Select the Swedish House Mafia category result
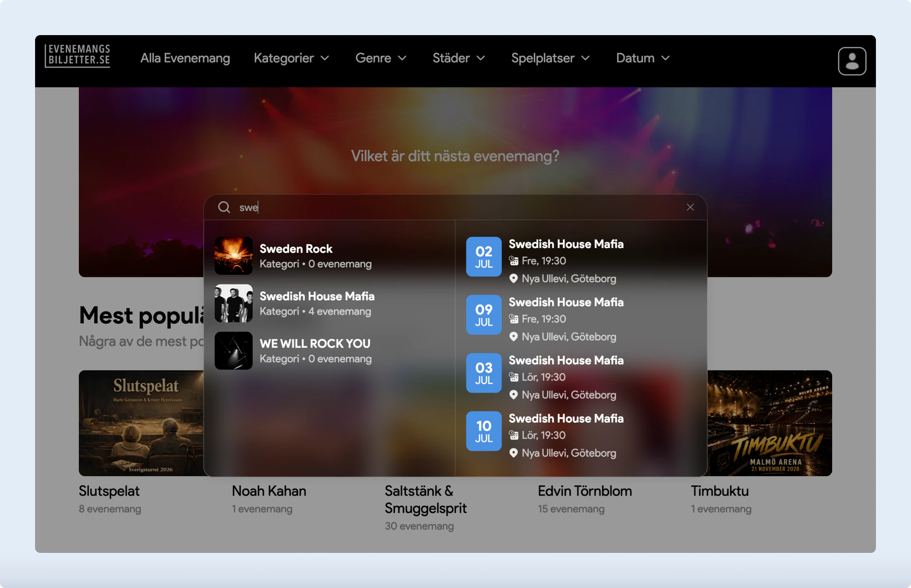Screen dimensions: 911x588 point(329,303)
